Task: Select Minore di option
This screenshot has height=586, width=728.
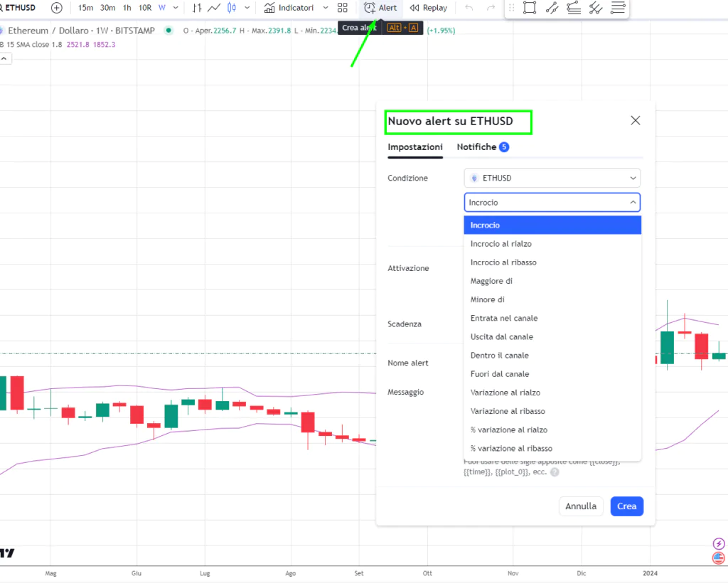Action: (552, 299)
